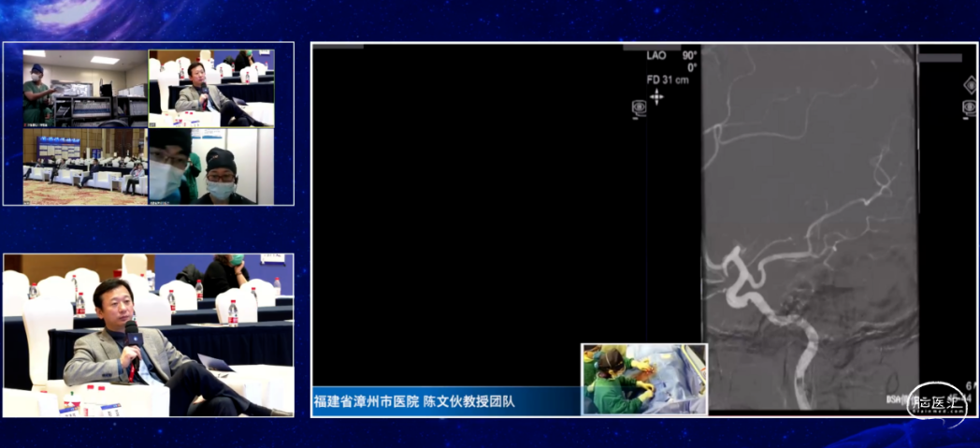Click the diamond-shaped icon right of the angiogram
Screen dimensions: 980x448
(x=970, y=85)
